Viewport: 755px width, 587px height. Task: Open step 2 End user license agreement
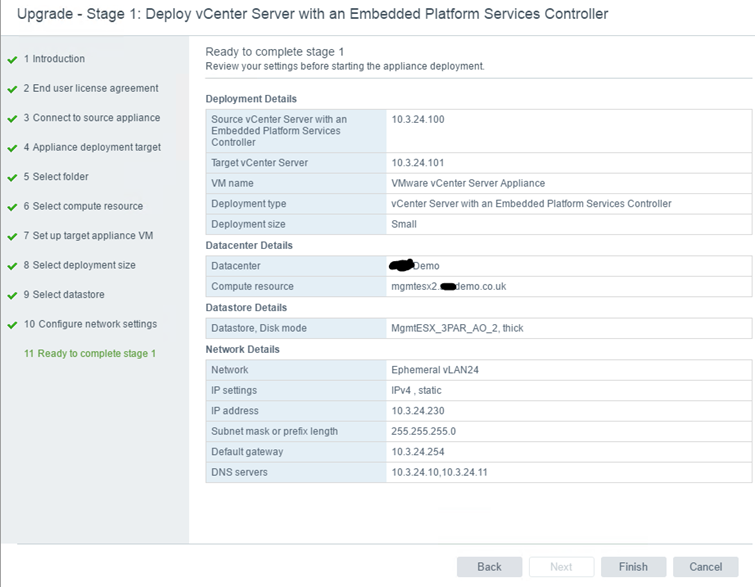(91, 88)
